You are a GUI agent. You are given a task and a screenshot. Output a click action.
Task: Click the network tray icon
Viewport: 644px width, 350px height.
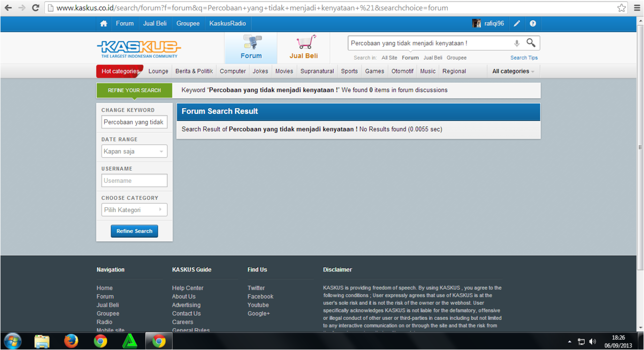tap(581, 341)
